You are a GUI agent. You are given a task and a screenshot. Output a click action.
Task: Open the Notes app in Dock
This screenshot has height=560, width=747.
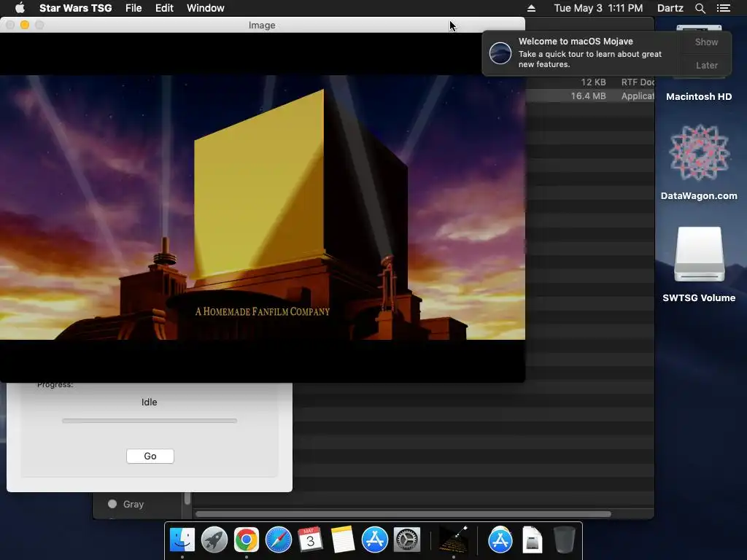pos(343,540)
